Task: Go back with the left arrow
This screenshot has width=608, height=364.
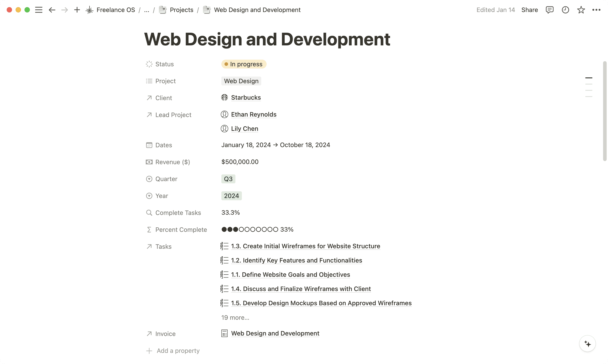Action: click(52, 10)
